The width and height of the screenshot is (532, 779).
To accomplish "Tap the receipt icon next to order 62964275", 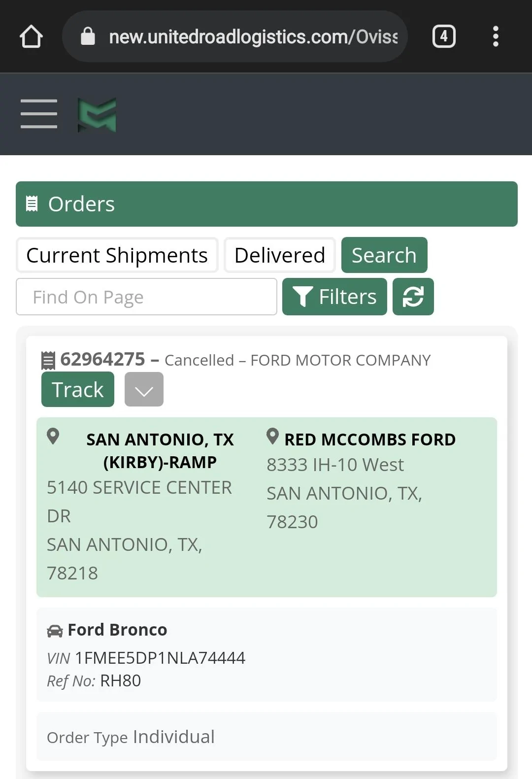I will [48, 360].
